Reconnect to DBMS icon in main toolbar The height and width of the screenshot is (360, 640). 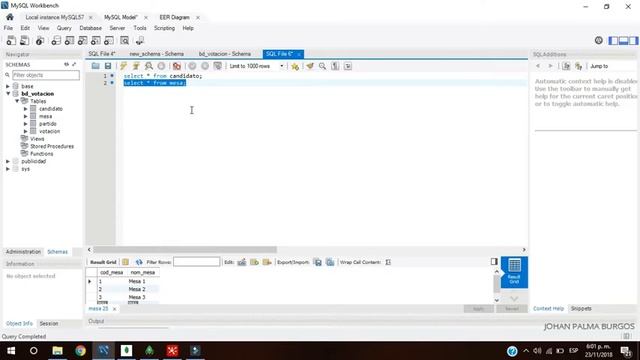[140, 40]
